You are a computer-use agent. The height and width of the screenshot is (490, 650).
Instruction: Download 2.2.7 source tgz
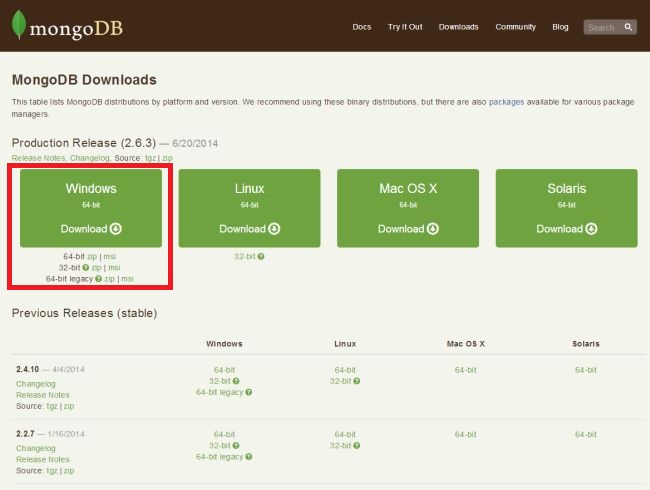[x=52, y=471]
